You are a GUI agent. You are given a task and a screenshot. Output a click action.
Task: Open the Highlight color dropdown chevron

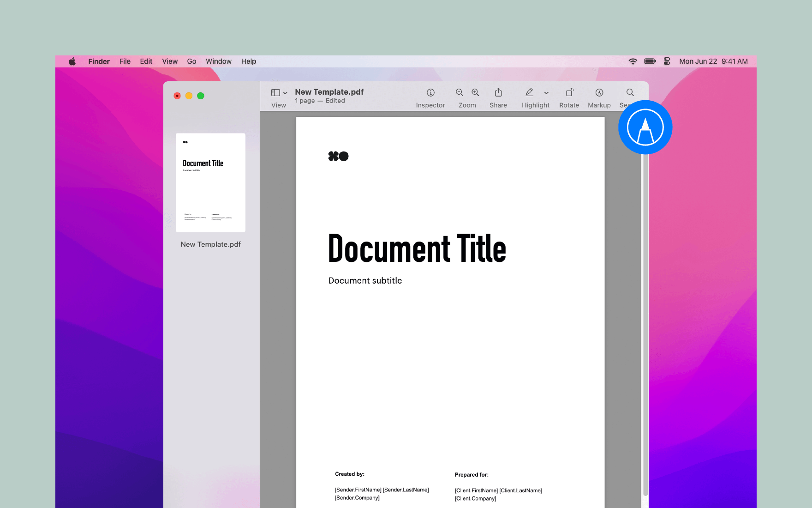point(546,92)
